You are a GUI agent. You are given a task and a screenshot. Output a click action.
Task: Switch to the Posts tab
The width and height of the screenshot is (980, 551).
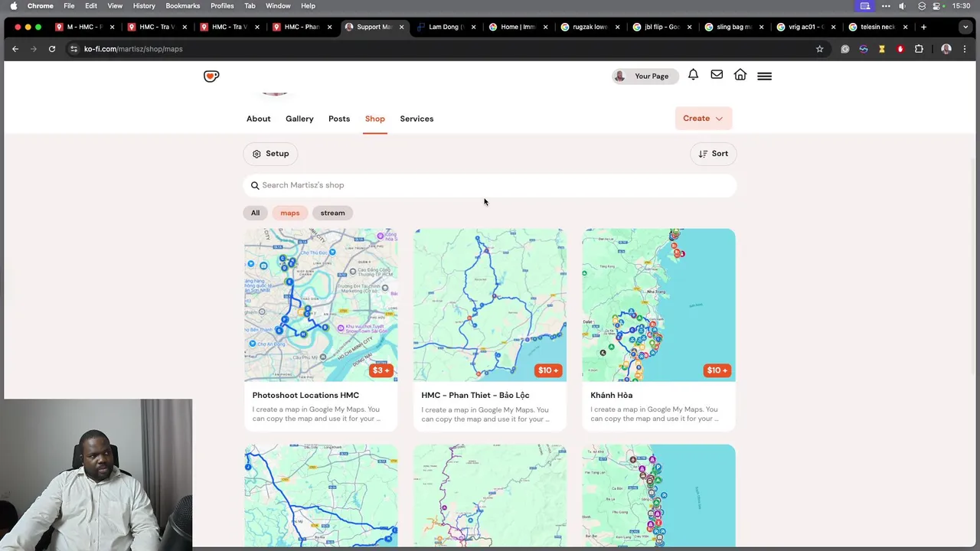pos(339,119)
